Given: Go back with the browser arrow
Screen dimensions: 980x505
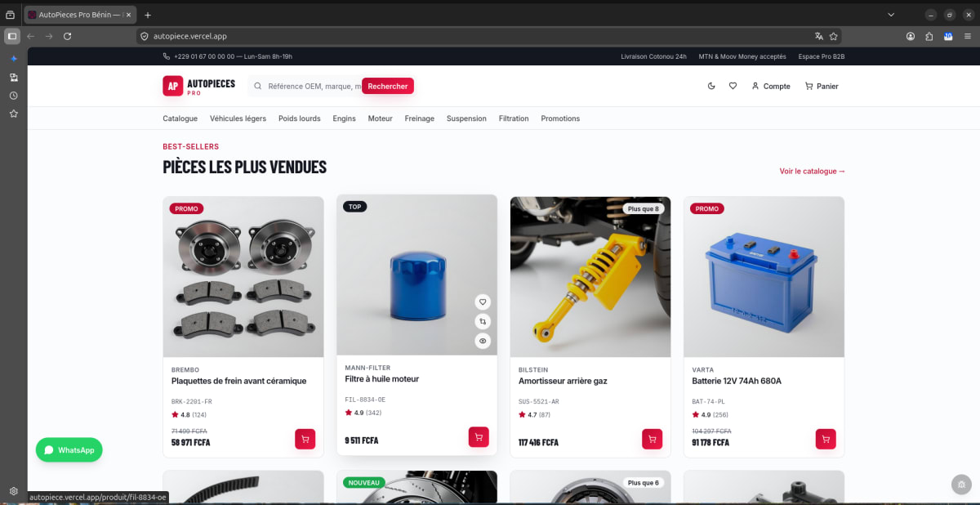Looking at the screenshot, I should point(31,36).
